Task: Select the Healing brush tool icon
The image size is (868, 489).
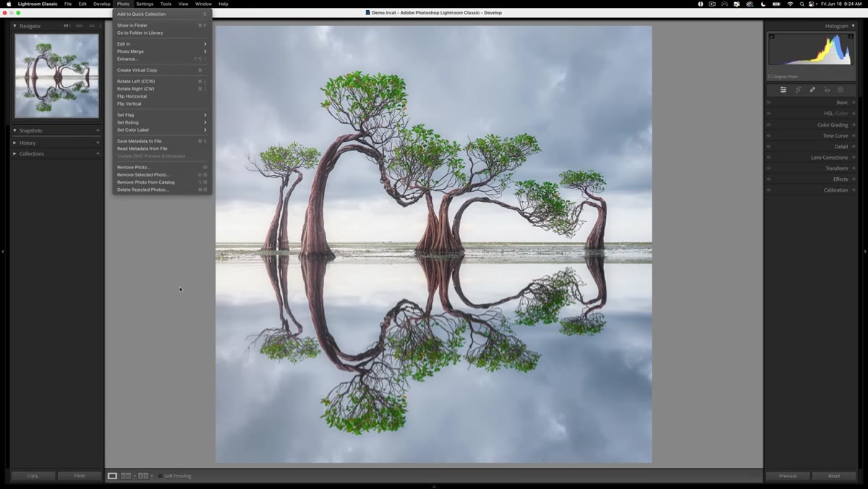Action: [812, 90]
